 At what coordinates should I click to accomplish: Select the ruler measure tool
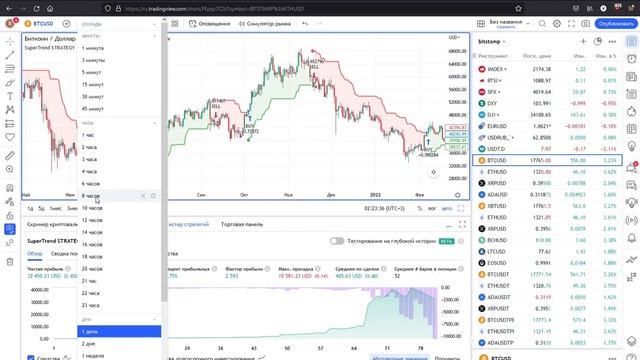10,156
